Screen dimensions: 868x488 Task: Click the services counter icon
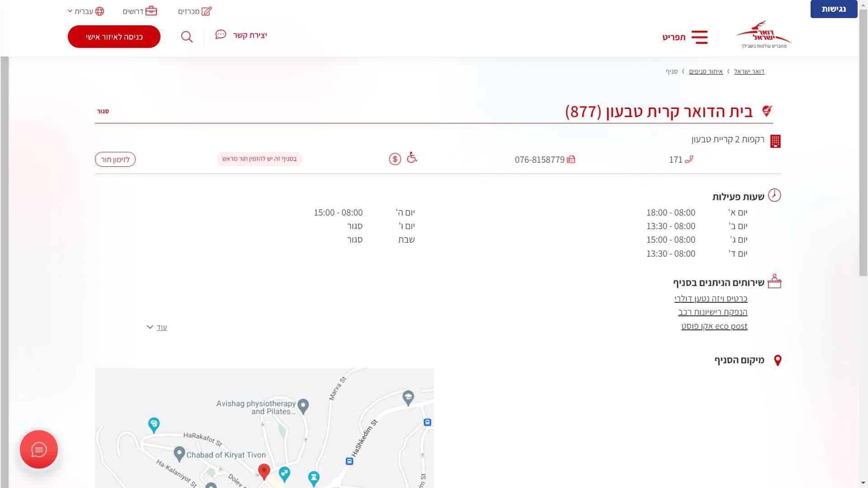tap(774, 282)
